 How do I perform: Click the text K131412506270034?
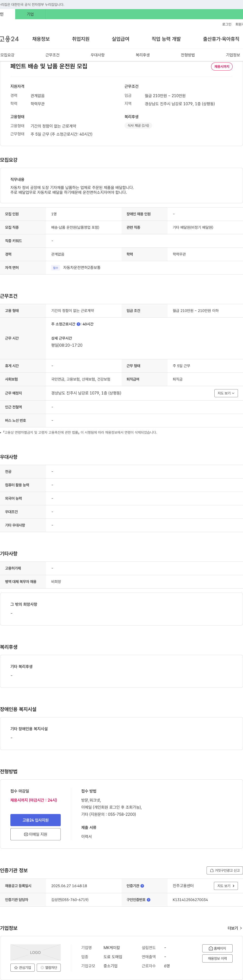point(190,900)
